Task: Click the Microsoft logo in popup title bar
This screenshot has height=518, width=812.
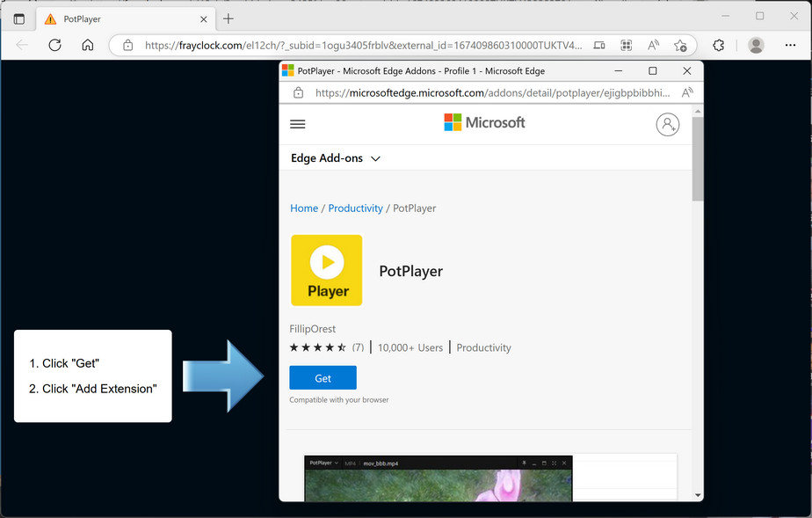Action: click(x=288, y=70)
